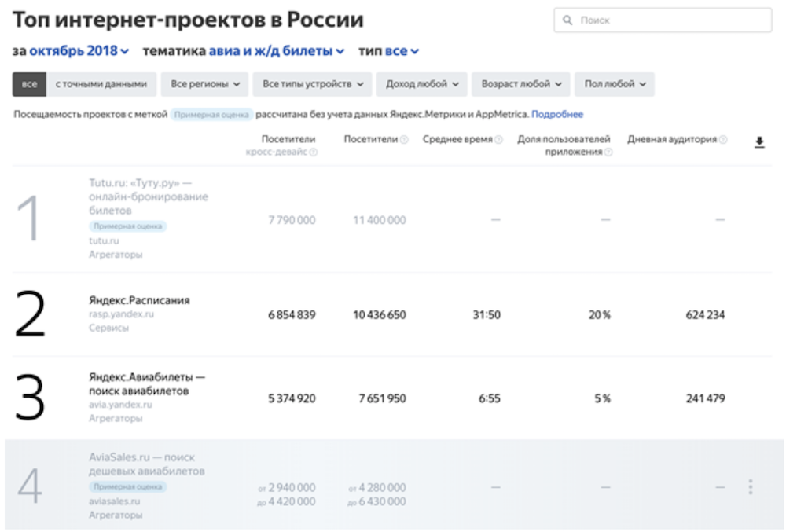This screenshot has width=786, height=532.
Task: Click the value 7 651 950
Action: click(x=383, y=398)
